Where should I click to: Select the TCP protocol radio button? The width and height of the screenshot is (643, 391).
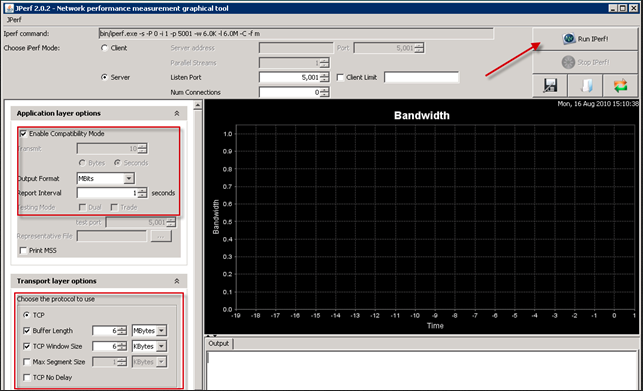(27, 315)
